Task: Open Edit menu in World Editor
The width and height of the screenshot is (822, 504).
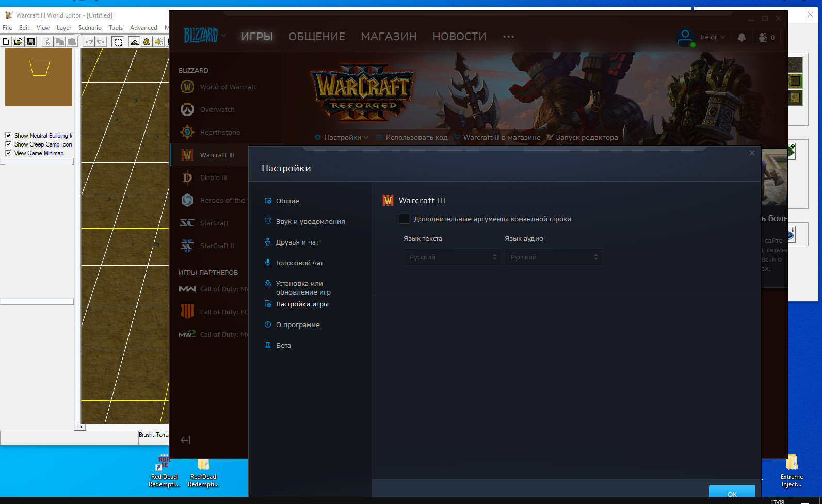Action: 24,28
